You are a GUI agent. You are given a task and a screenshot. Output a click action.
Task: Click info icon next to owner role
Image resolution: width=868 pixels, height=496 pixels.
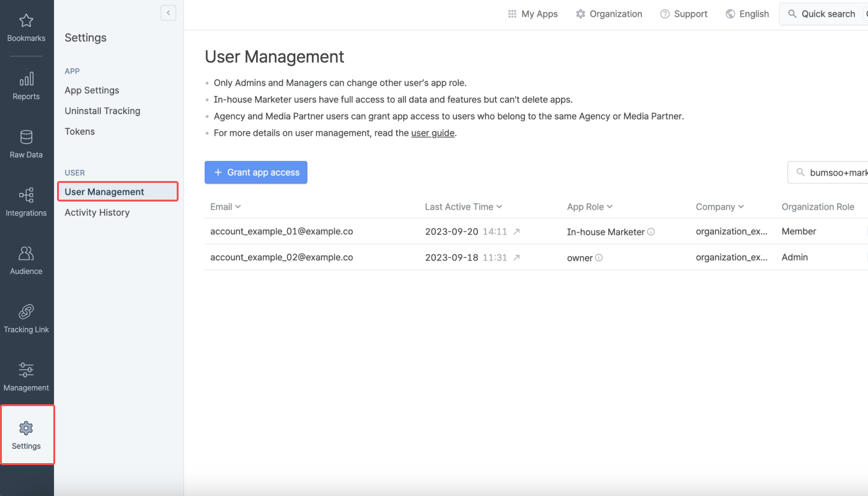(x=599, y=258)
